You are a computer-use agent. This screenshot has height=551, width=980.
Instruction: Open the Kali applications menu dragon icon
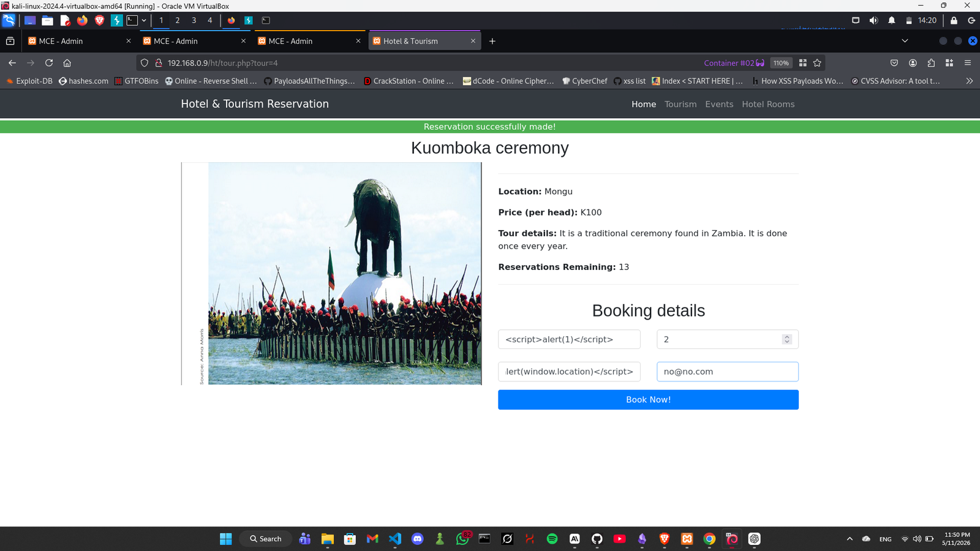pyautogui.click(x=9, y=20)
